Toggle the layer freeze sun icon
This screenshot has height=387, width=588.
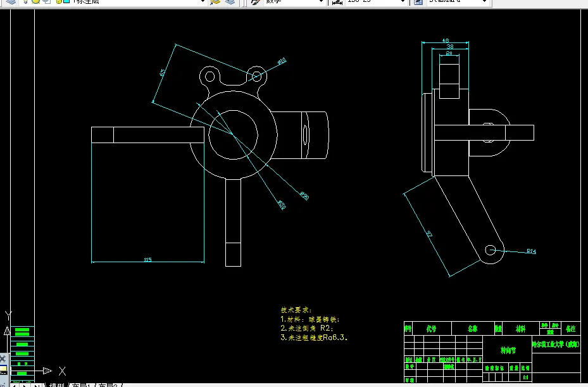pos(35,1)
